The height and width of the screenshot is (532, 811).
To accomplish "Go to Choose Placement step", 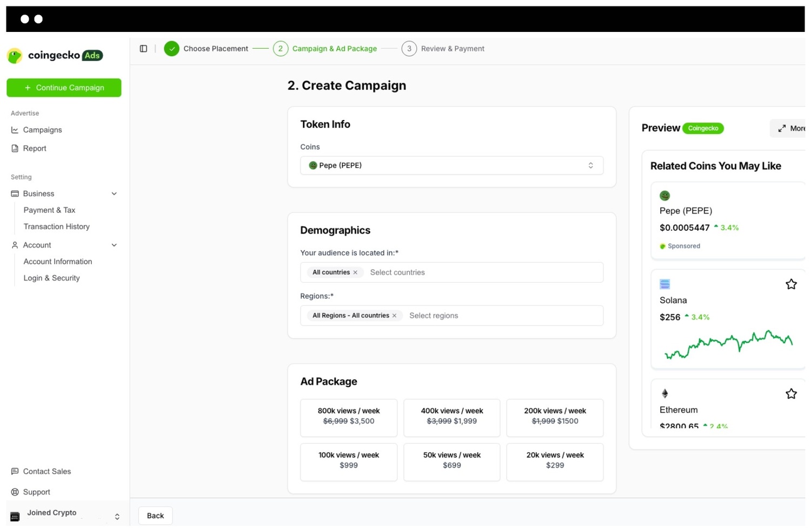I will click(216, 49).
